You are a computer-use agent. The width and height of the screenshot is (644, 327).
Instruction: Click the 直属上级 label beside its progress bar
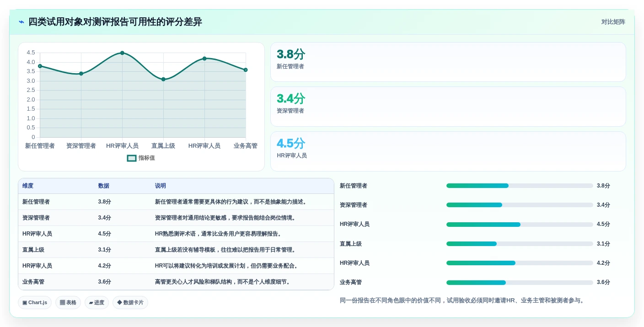tap(351, 244)
